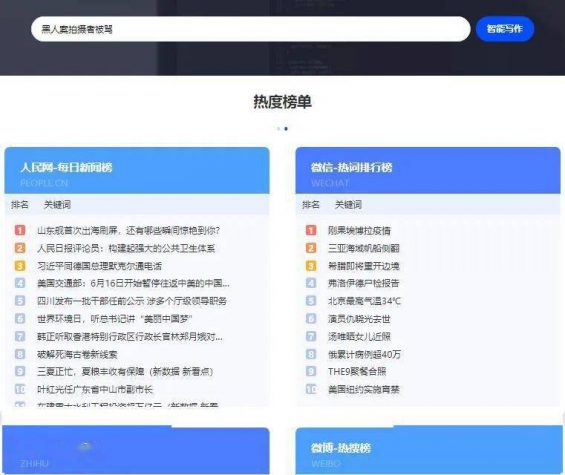Click the 智能写作 button
This screenshot has height=475, width=565.
[504, 29]
